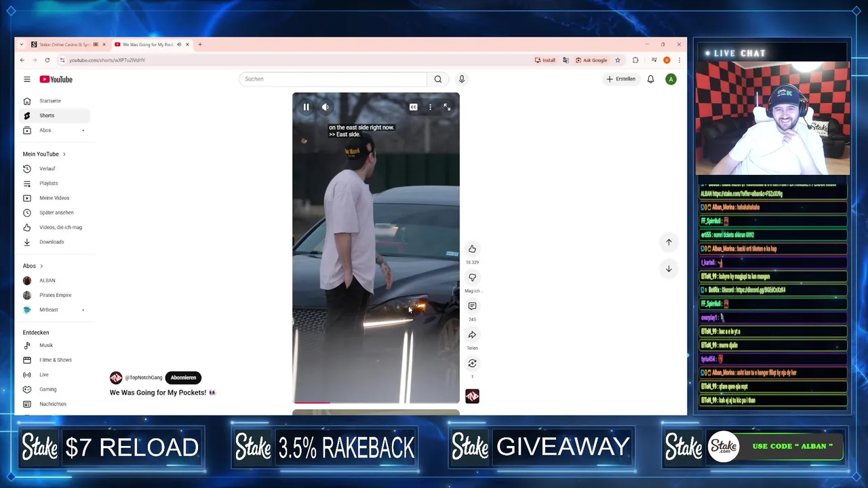868x488 pixels.
Task: Go to the YouTube logo home link
Action: tap(56, 79)
